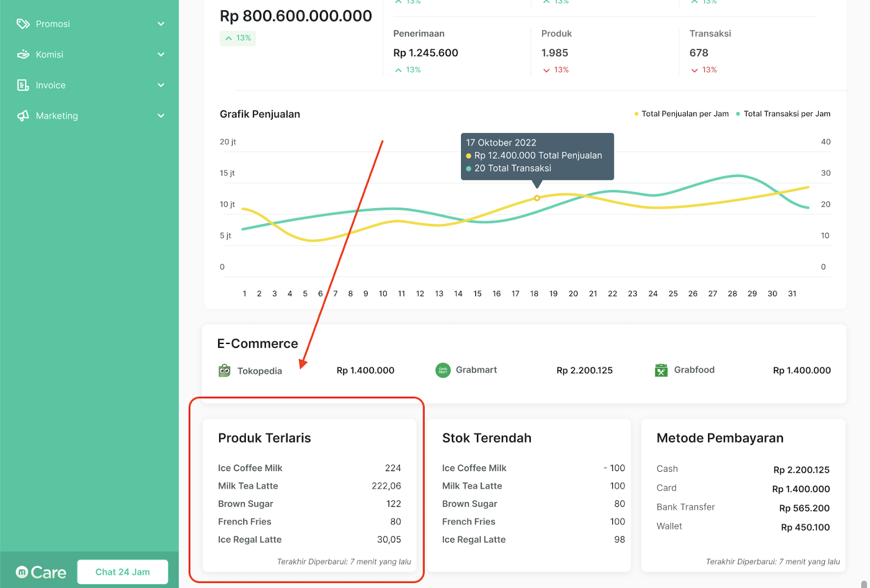870x588 pixels.
Task: Click the 13% down arrow under Produk
Action: (x=546, y=70)
